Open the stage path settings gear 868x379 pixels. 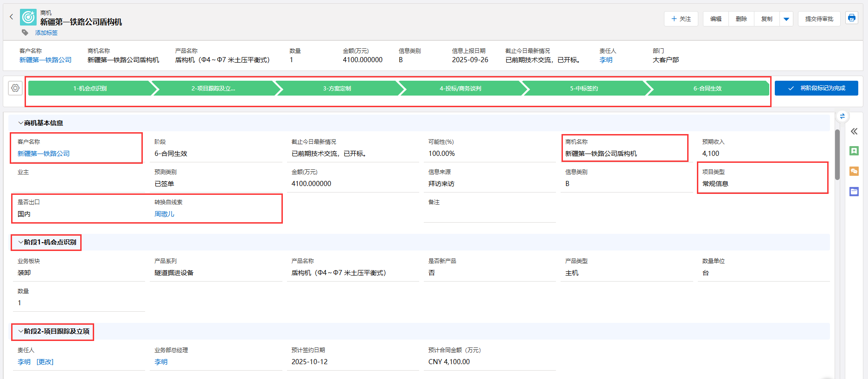pyautogui.click(x=15, y=88)
